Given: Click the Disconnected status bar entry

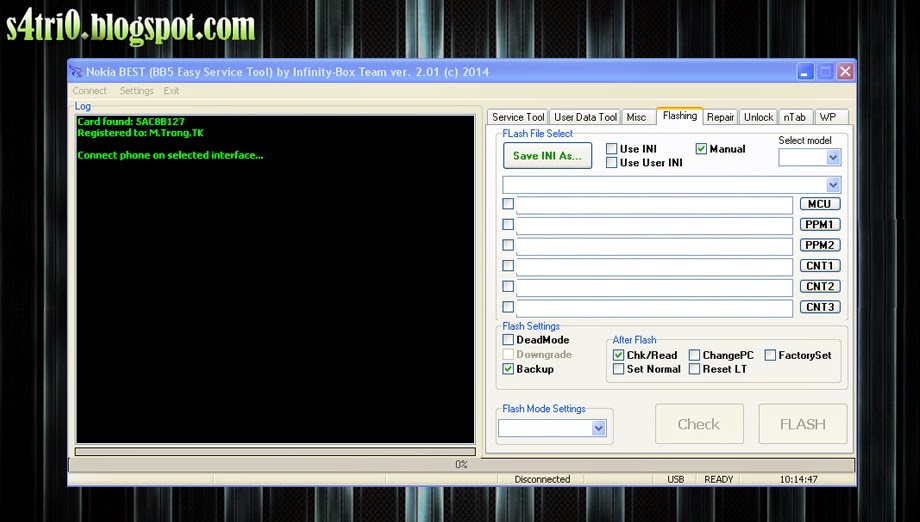Looking at the screenshot, I should 542,479.
